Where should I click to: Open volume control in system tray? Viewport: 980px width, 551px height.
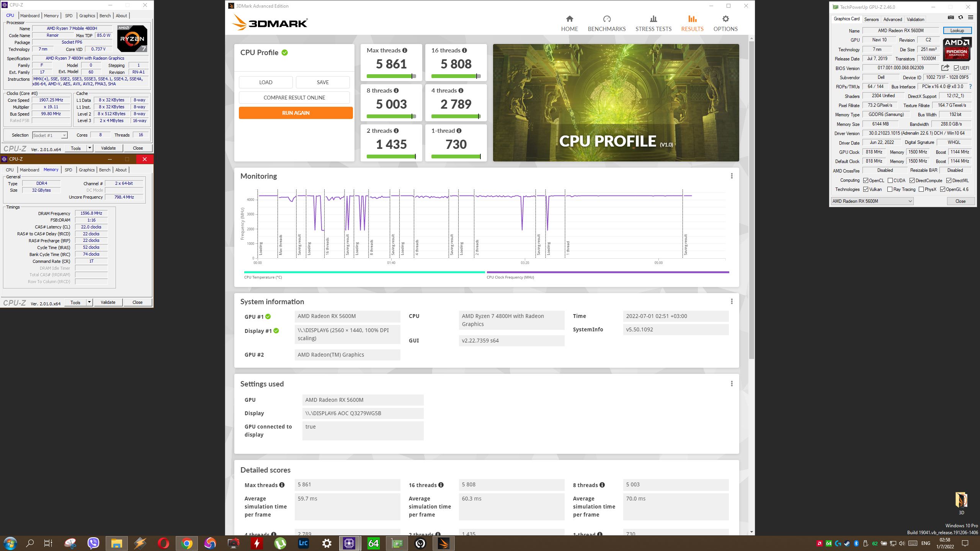[902, 543]
